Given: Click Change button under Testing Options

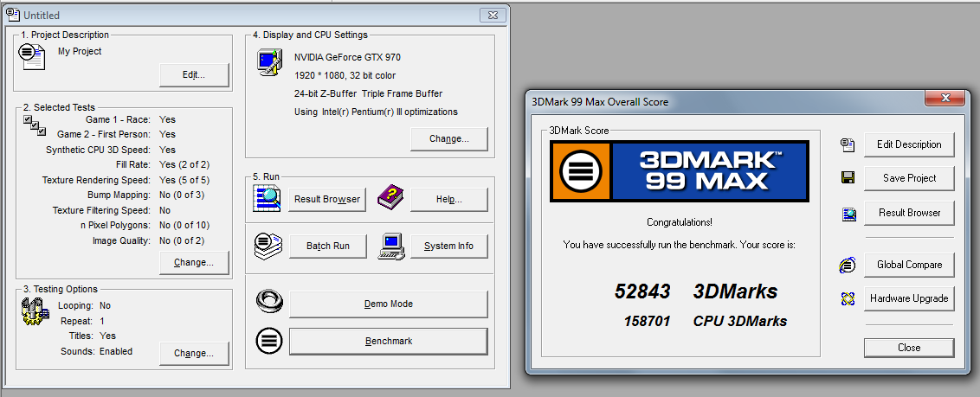Looking at the screenshot, I should (194, 353).
